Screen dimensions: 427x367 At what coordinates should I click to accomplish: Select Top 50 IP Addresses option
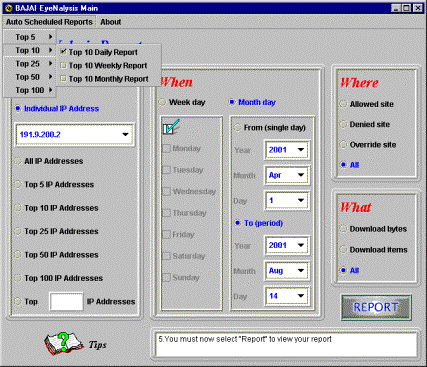pyautogui.click(x=18, y=255)
